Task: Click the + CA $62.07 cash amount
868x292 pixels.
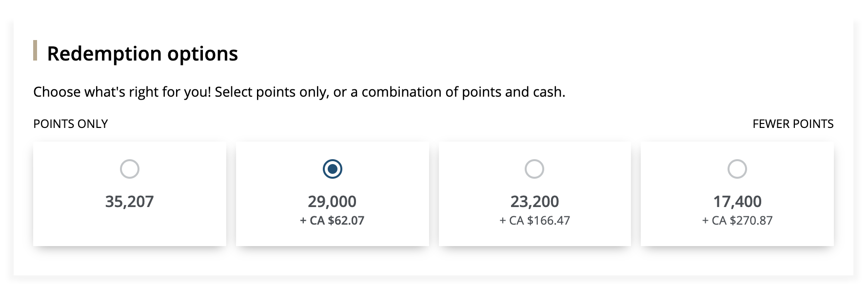Action: (x=332, y=221)
